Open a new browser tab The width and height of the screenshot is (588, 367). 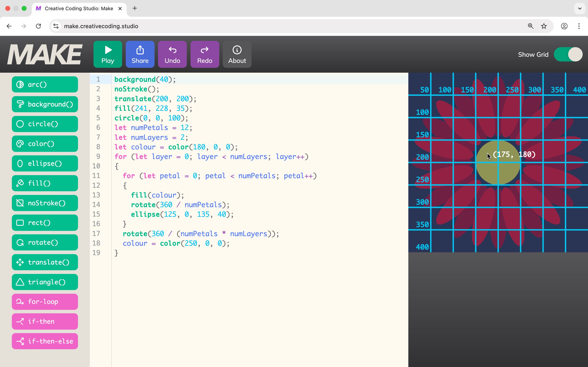pyautogui.click(x=135, y=9)
